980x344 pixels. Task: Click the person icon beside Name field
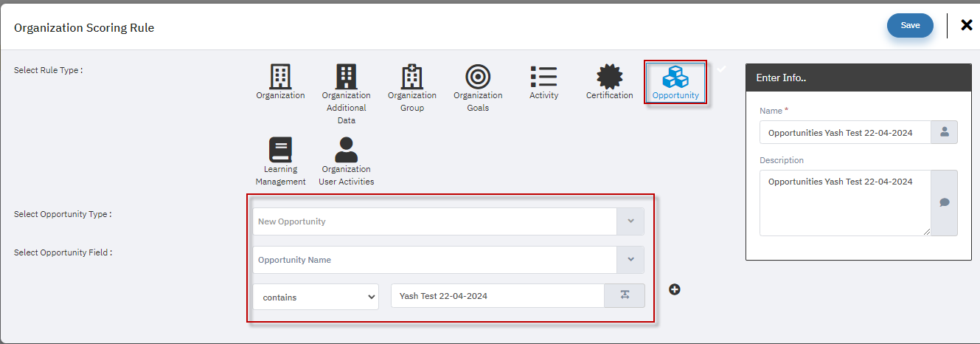(x=944, y=132)
